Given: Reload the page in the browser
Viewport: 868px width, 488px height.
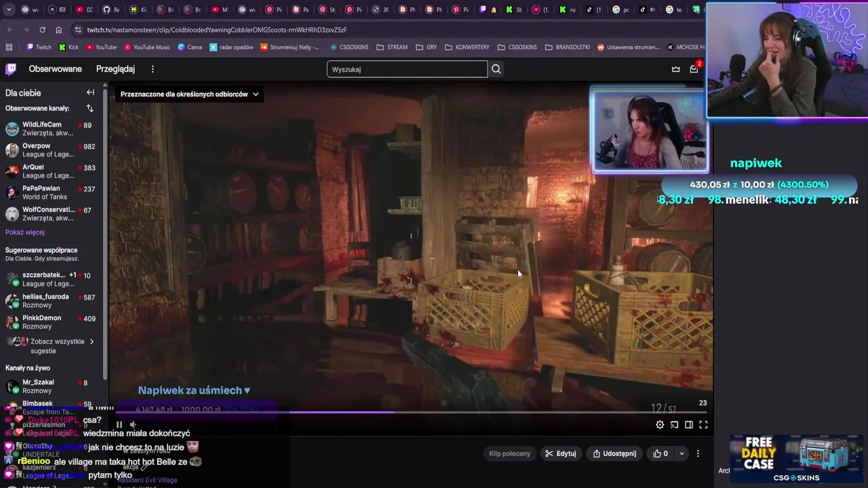Looking at the screenshot, I should pyautogui.click(x=42, y=30).
